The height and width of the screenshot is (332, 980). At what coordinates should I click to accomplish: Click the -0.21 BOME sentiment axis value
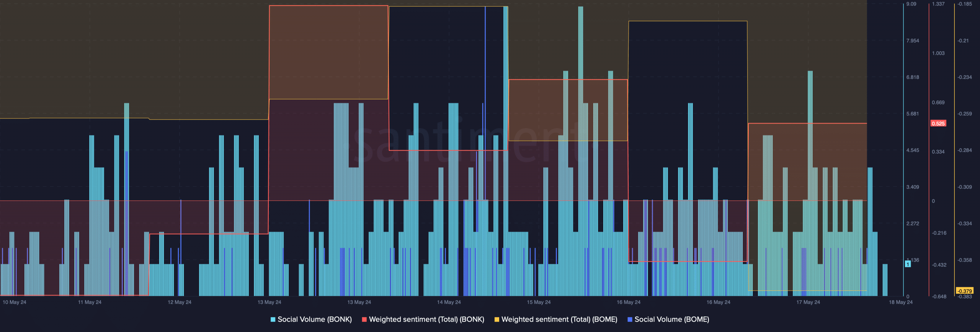coord(963,41)
